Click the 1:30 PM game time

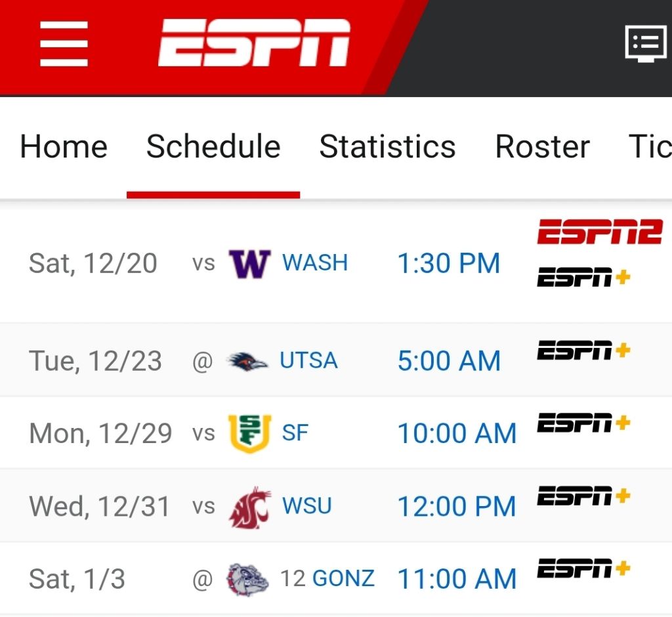tap(449, 263)
